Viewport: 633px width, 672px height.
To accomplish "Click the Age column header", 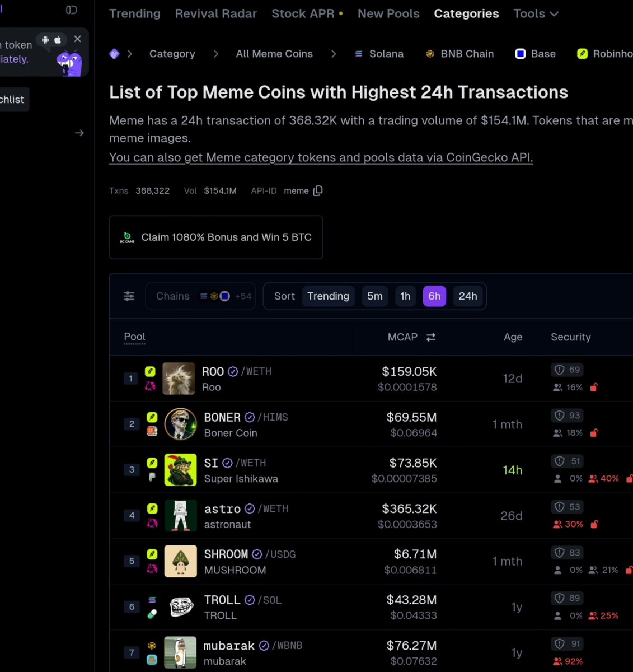I will coord(513,337).
